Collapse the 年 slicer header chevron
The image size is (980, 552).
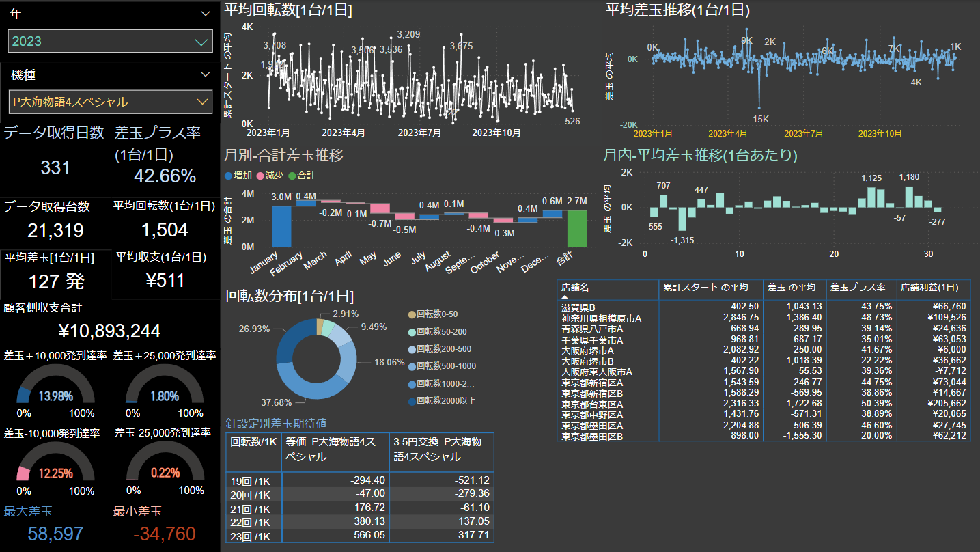coord(206,14)
